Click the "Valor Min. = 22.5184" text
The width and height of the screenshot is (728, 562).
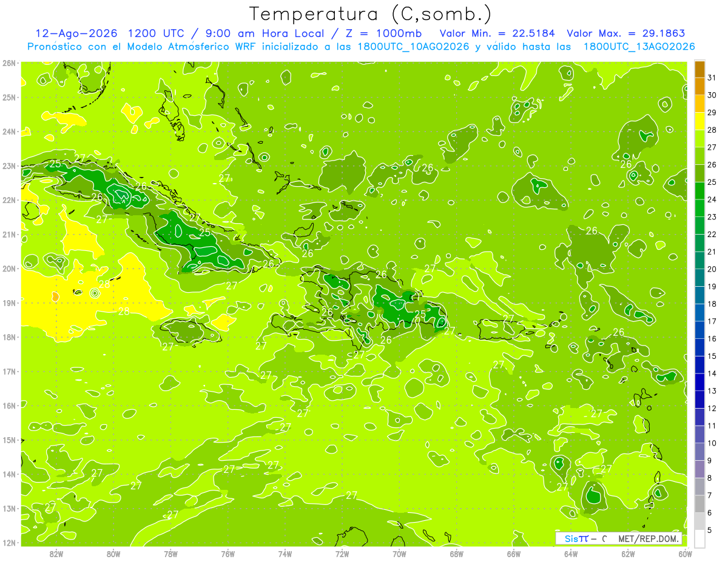pyautogui.click(x=497, y=33)
